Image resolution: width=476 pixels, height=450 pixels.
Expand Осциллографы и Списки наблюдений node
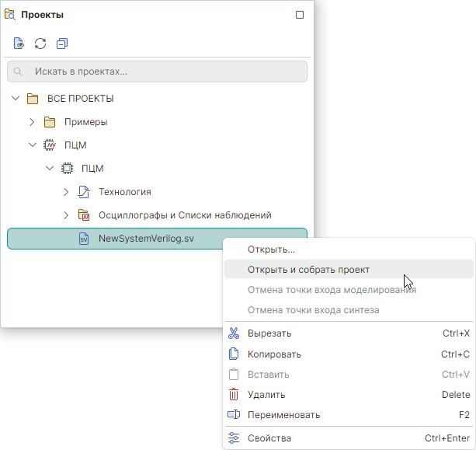coord(66,215)
